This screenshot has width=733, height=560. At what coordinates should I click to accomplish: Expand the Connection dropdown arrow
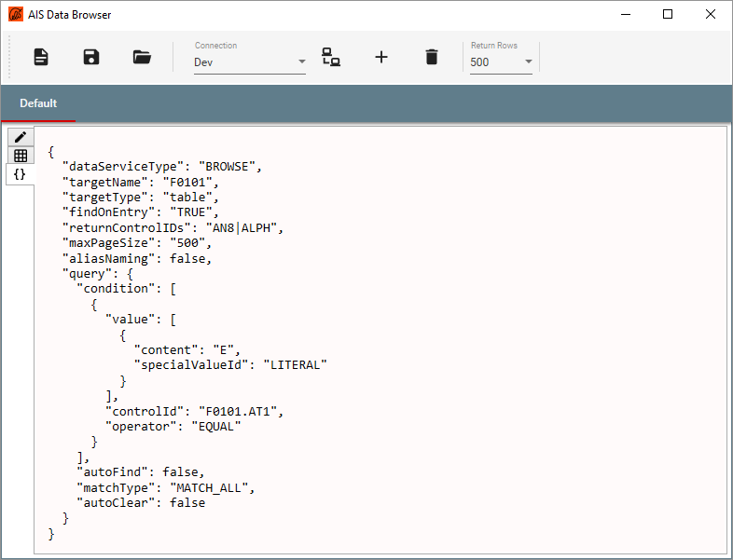point(301,62)
